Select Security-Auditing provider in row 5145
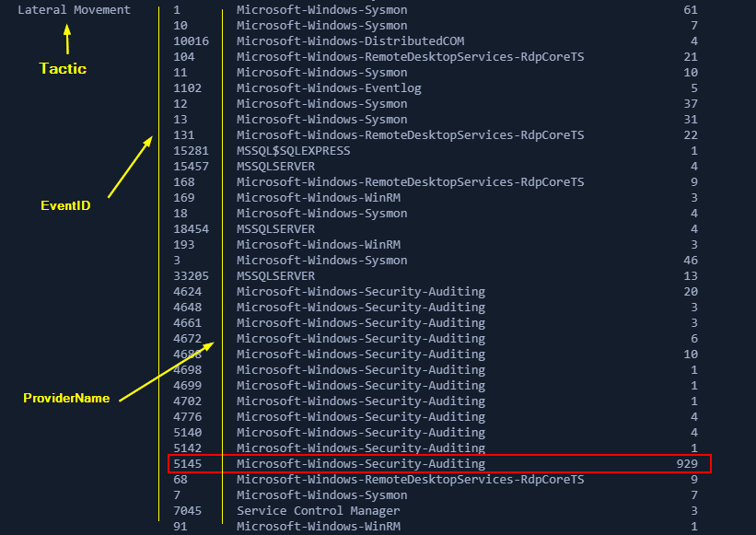The height and width of the screenshot is (535, 756). [361, 464]
